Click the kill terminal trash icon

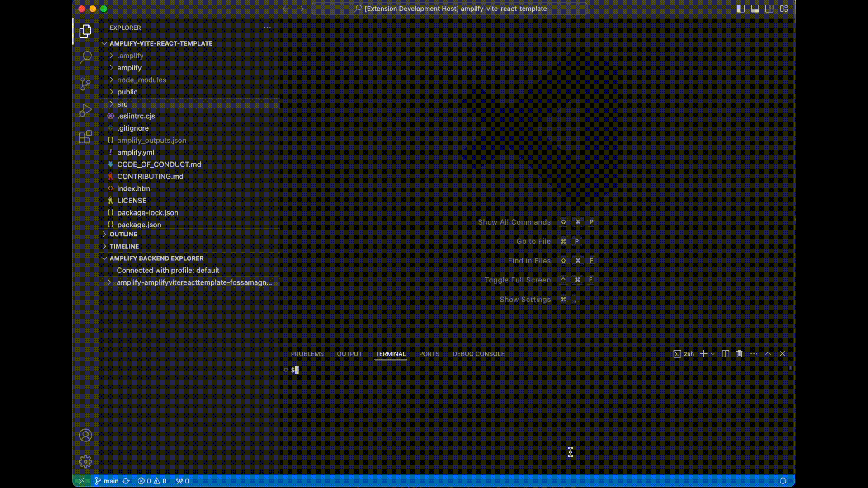pos(739,353)
